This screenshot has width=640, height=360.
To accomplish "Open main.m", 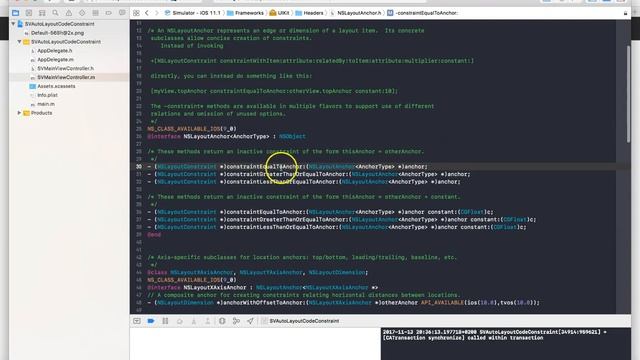I will tap(46, 104).
